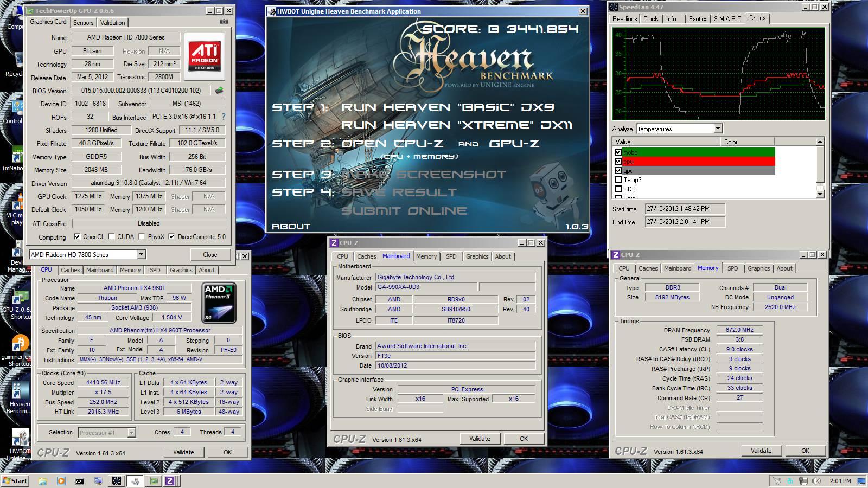Toggle the DirectCompute 5.0 checkbox
The height and width of the screenshot is (488, 868).
171,236
